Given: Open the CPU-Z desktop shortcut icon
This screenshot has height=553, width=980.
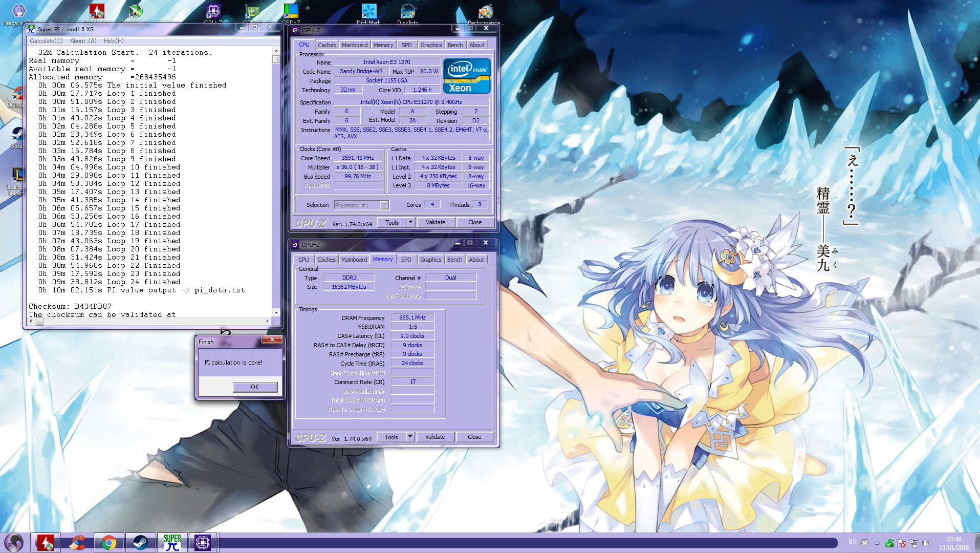Looking at the screenshot, I should 213,12.
